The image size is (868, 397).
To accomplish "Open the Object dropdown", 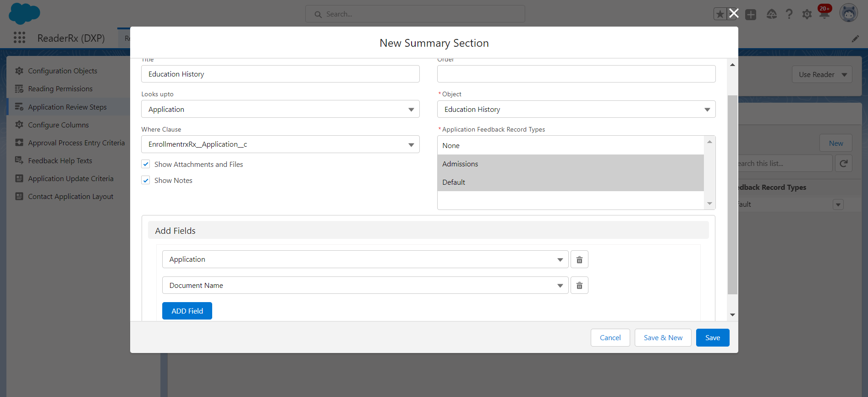I will click(576, 109).
